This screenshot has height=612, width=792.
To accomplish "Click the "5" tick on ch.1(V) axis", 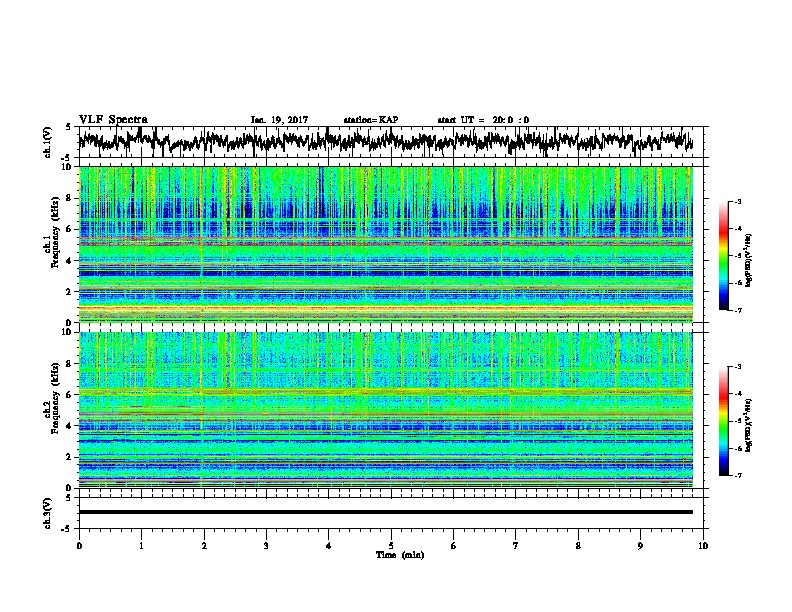I will [x=68, y=127].
